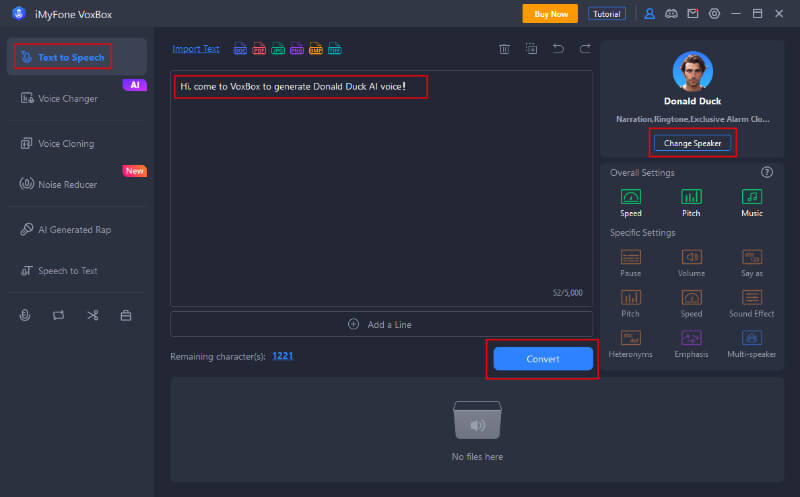This screenshot has width=800, height=497.
Task: Open the scissors cut tool
Action: [x=92, y=315]
